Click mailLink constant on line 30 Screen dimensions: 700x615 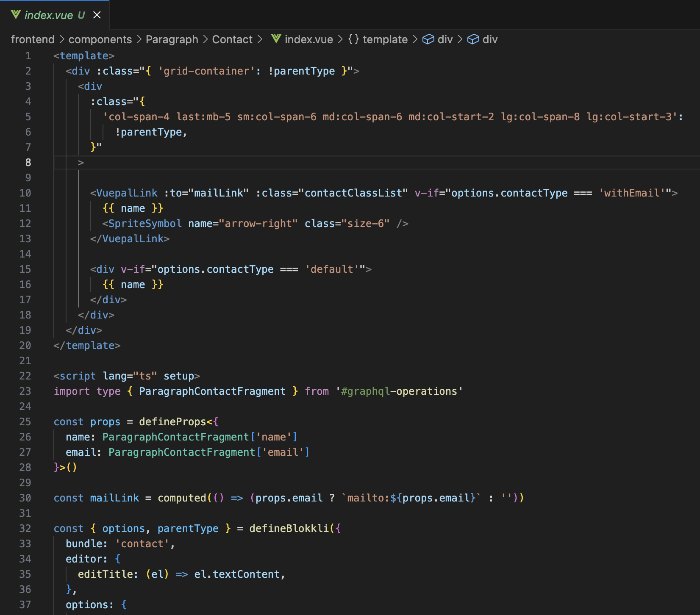tap(114, 498)
